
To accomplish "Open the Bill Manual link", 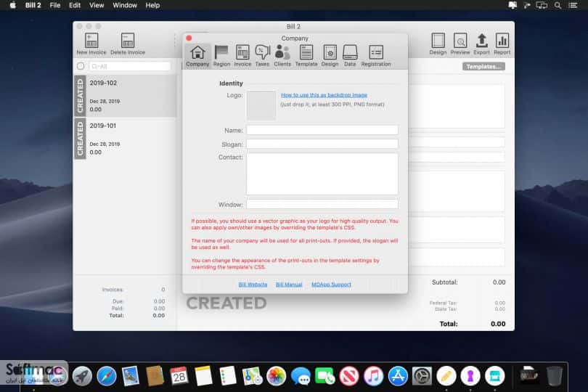I will 289,285.
